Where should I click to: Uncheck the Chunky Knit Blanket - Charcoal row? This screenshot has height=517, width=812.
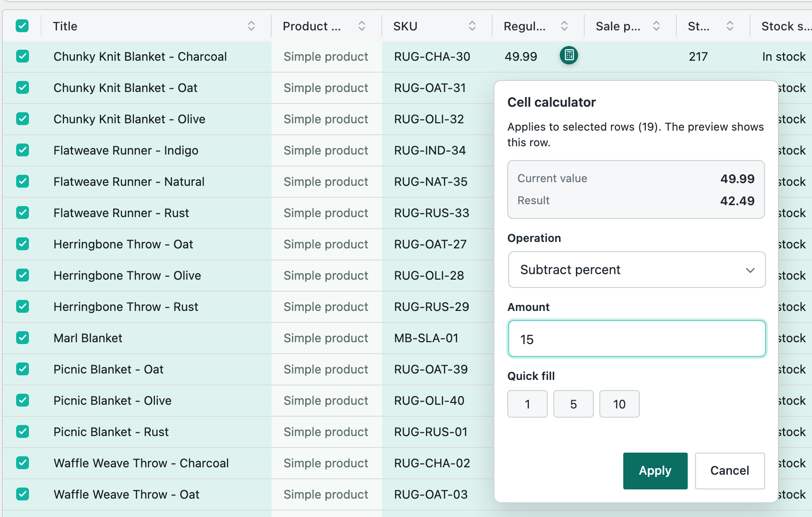[x=23, y=56]
